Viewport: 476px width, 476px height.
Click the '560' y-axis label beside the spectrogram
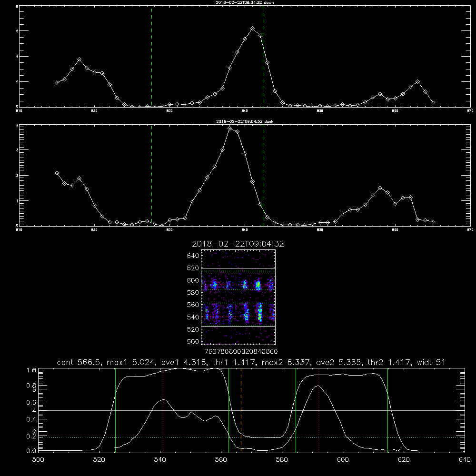[193, 305]
